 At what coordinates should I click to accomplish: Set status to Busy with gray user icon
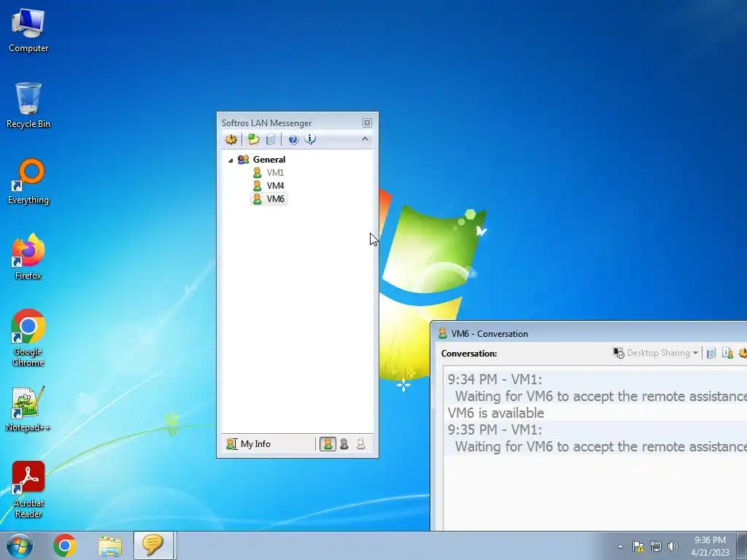pos(344,444)
